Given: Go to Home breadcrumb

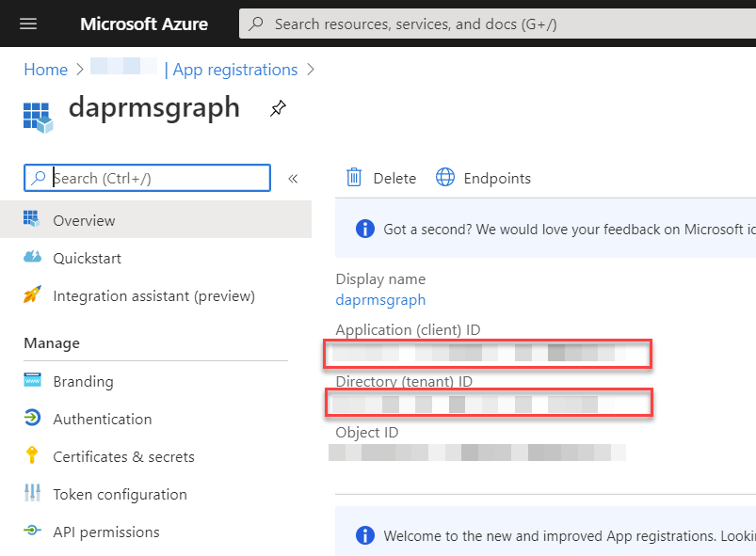Looking at the screenshot, I should 46,70.
